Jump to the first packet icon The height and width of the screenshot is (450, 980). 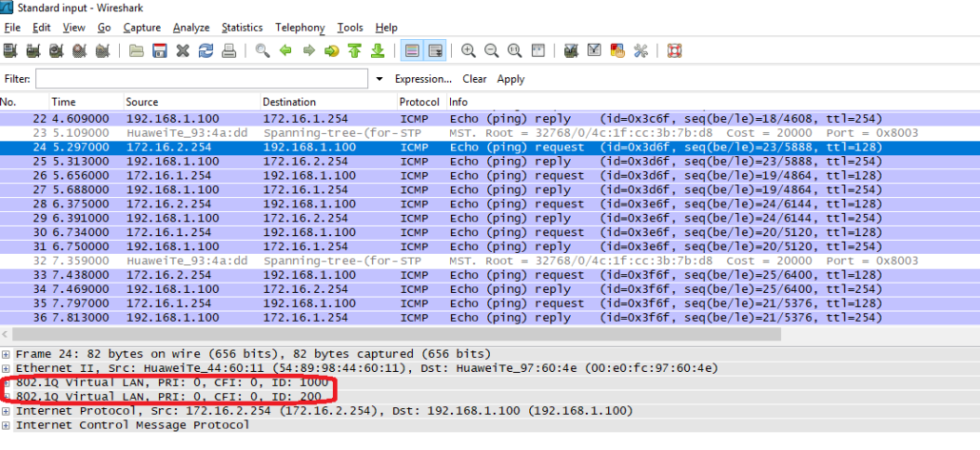point(354,50)
